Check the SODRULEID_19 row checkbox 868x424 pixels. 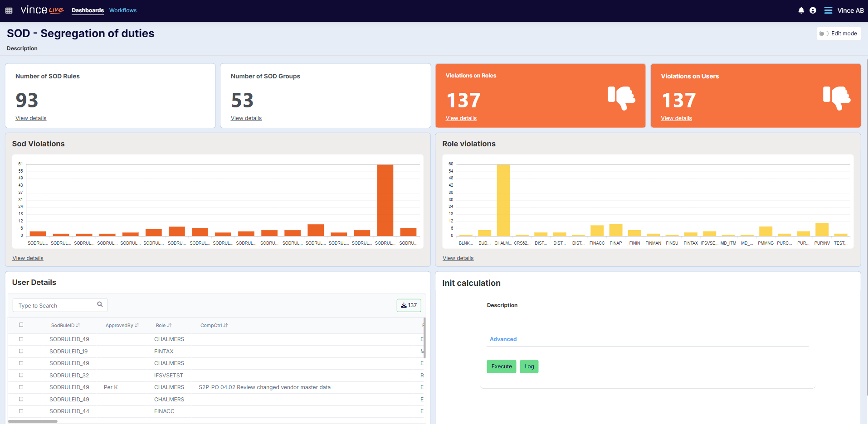(x=21, y=351)
